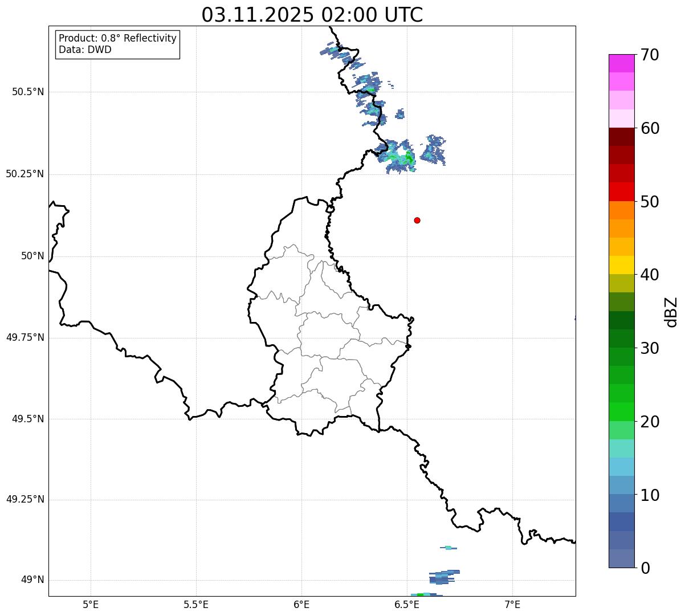Screen dimensions: 685x616
Task: Click the magenta top colorbar segment
Action: 622,63
